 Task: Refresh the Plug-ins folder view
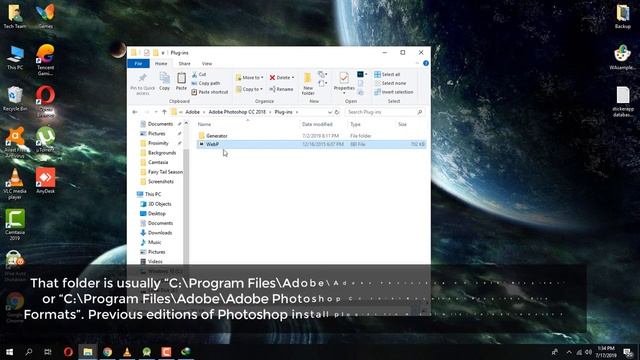pos(337,112)
